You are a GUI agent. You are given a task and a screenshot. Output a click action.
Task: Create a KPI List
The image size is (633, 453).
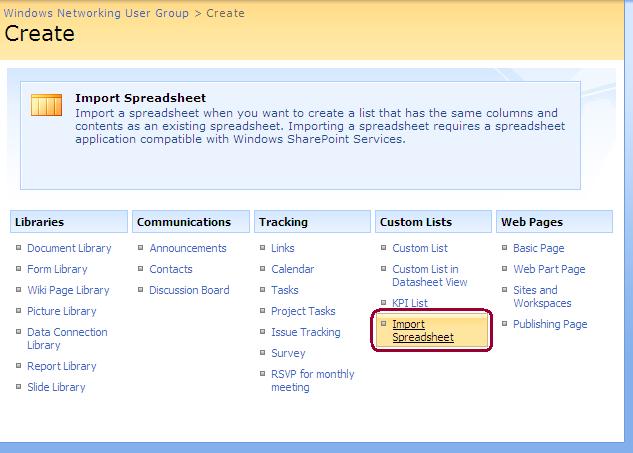tap(410, 303)
